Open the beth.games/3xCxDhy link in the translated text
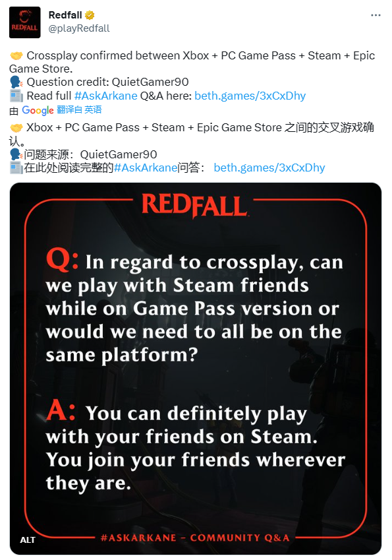This screenshot has width=392, height=560. [x=269, y=168]
